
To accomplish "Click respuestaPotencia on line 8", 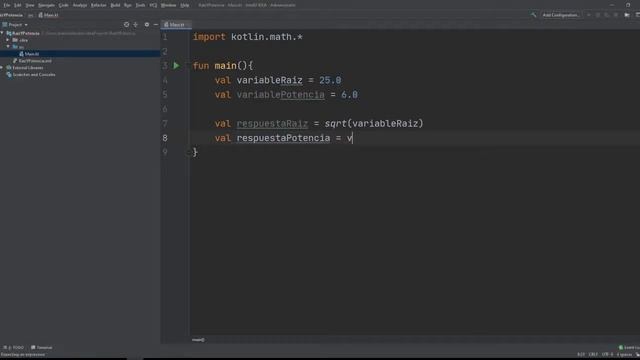I will pyautogui.click(x=283, y=138).
